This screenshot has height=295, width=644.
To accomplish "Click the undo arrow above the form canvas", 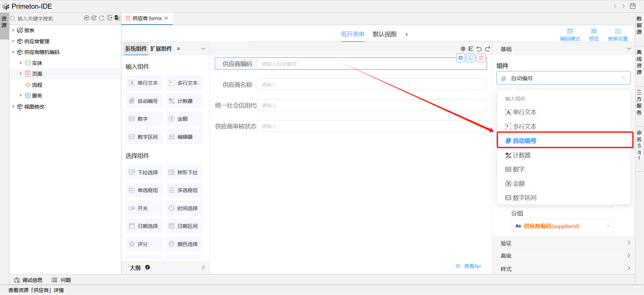I will tap(479, 49).
